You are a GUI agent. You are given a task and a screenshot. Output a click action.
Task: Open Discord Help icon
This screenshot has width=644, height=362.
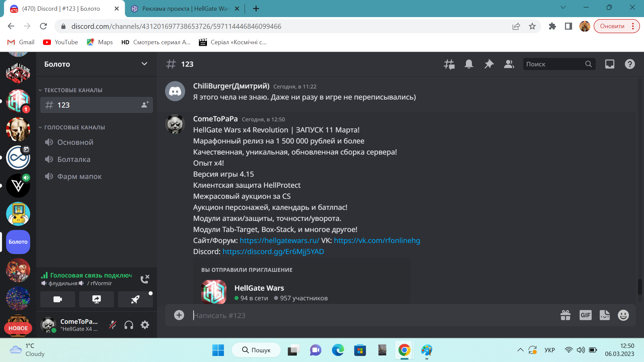click(x=630, y=64)
